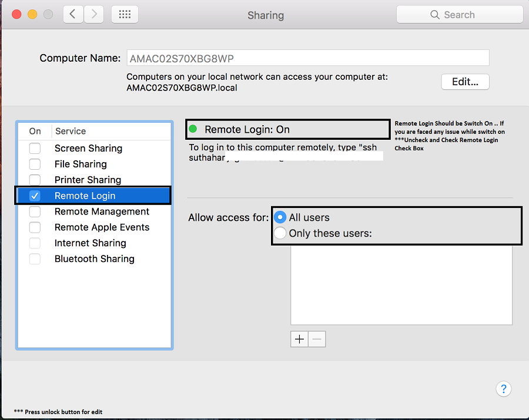Select the Internet Sharing service row

(95, 243)
